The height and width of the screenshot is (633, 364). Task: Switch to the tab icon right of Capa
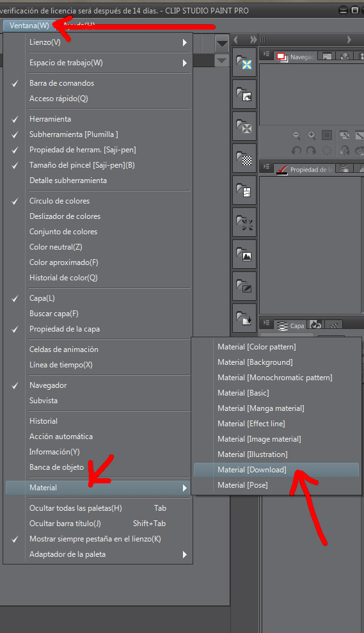click(x=316, y=325)
